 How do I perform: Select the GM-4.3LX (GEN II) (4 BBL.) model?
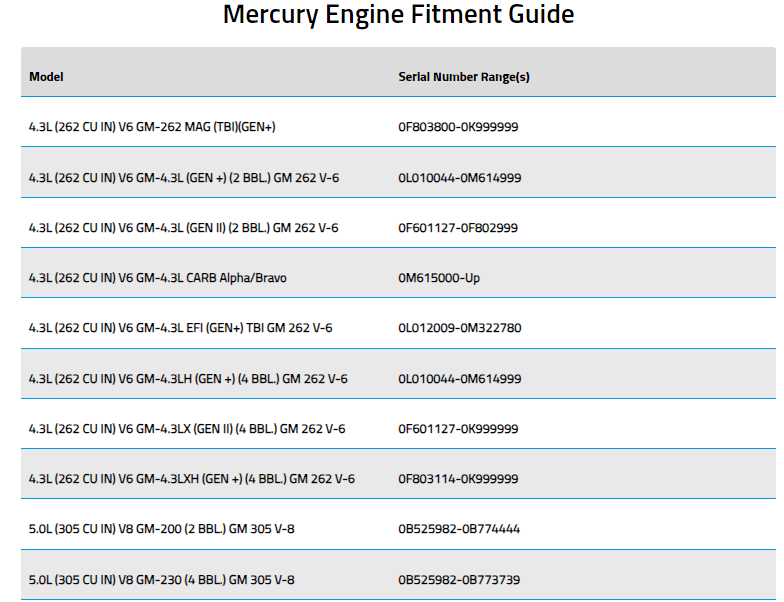click(186, 429)
